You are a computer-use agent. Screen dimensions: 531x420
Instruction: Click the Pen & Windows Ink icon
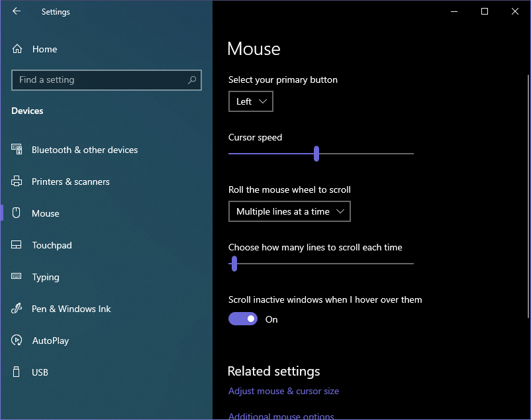[17, 309]
